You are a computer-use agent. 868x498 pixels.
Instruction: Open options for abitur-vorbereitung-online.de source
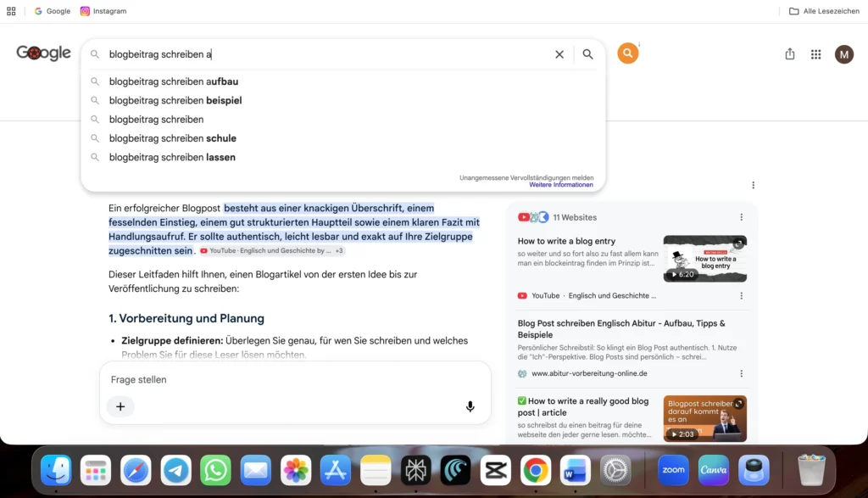[741, 373]
